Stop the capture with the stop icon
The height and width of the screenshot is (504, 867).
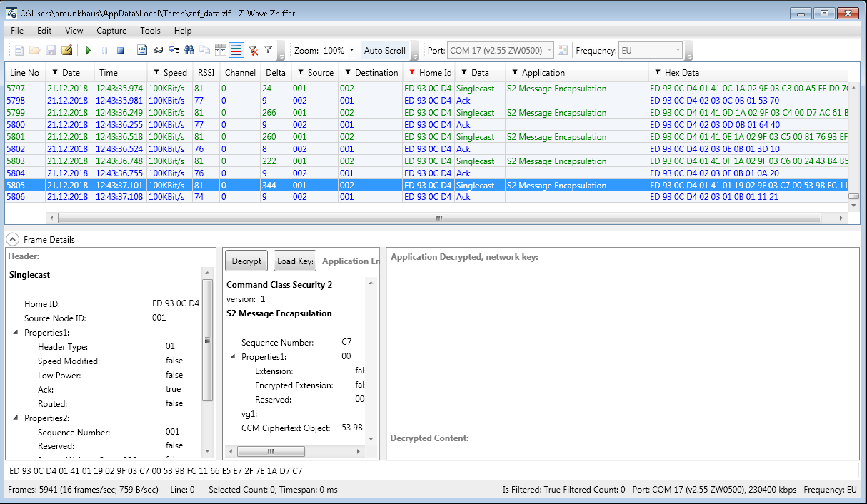[119, 49]
